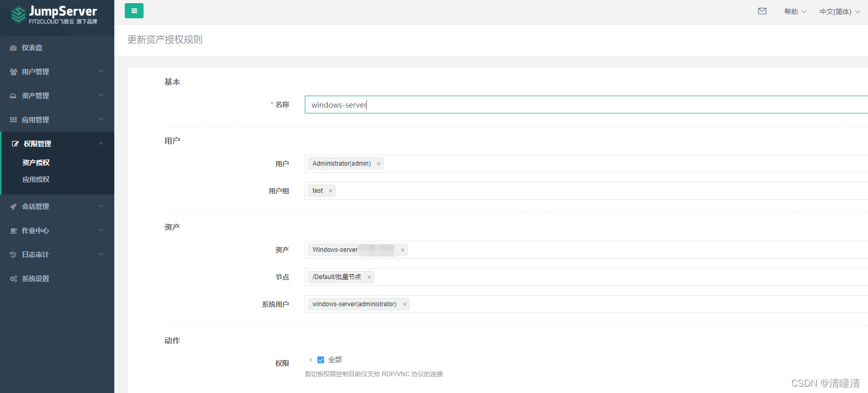Remove the test user group tag
The width and height of the screenshot is (868, 393).
pyautogui.click(x=330, y=191)
